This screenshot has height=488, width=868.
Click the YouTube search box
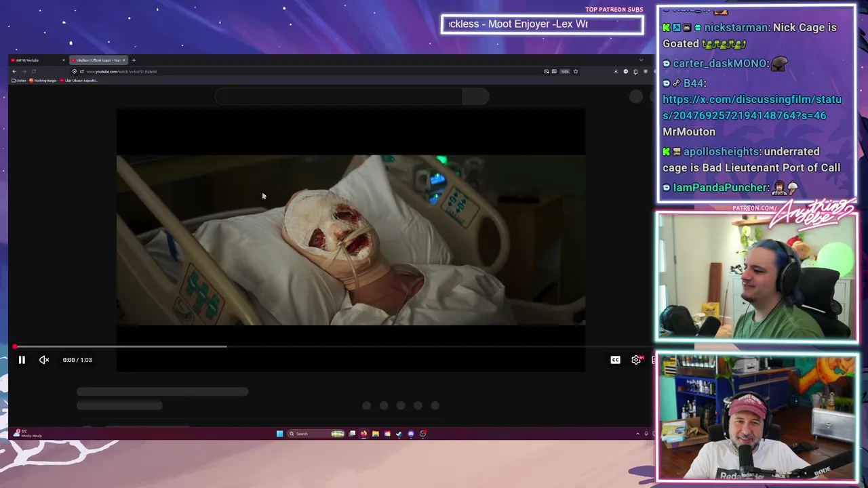point(338,96)
